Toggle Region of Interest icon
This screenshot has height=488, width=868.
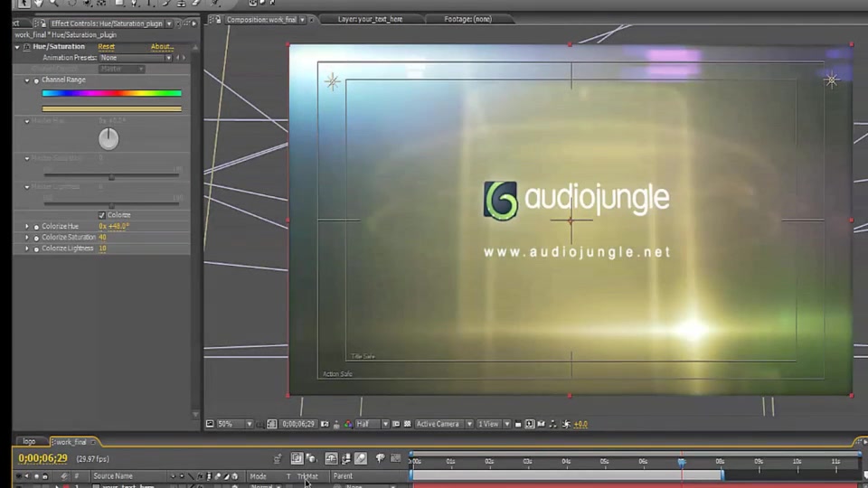click(396, 424)
